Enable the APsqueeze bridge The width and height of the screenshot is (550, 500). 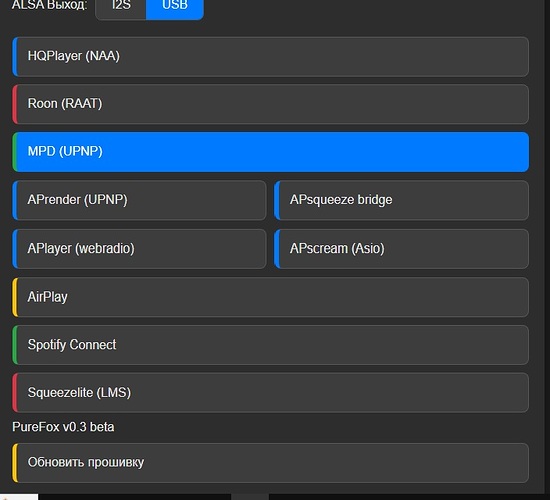tap(402, 200)
